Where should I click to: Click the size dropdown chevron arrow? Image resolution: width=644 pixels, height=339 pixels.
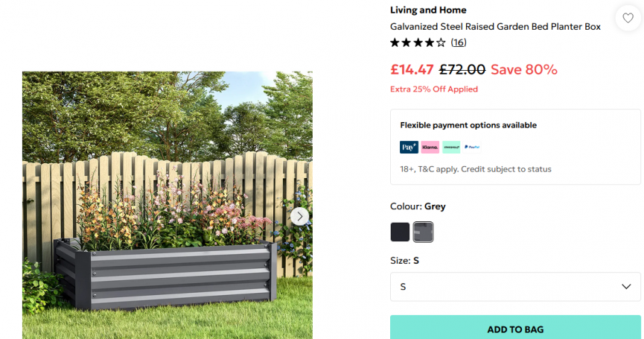click(626, 287)
